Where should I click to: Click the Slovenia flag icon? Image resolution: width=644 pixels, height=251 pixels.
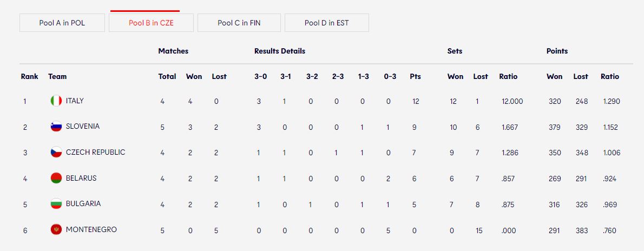[x=56, y=127]
